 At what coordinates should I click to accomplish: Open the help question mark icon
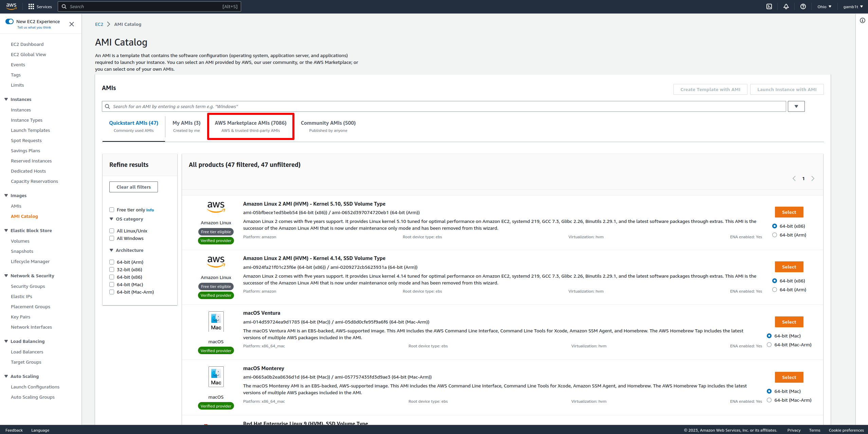point(803,6)
